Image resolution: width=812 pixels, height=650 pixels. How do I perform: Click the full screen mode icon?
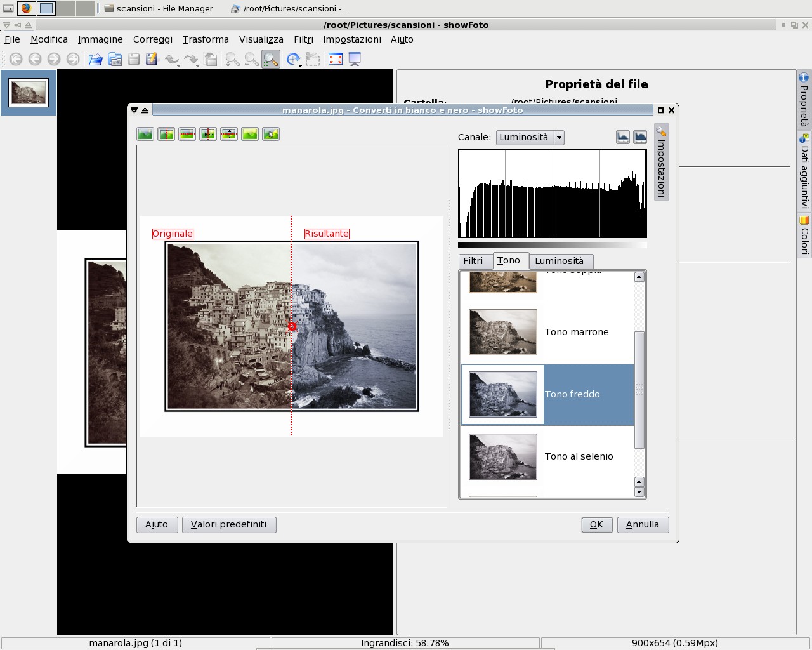336,59
